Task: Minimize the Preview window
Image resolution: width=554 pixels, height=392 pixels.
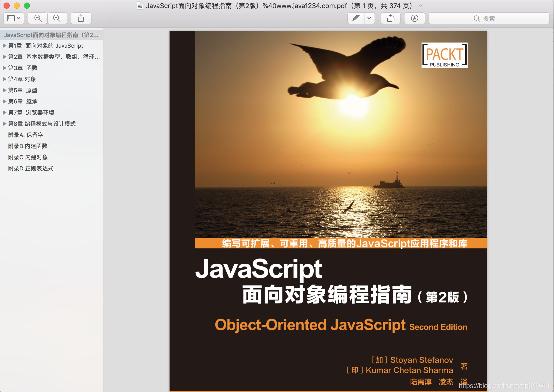Action: coord(17,6)
